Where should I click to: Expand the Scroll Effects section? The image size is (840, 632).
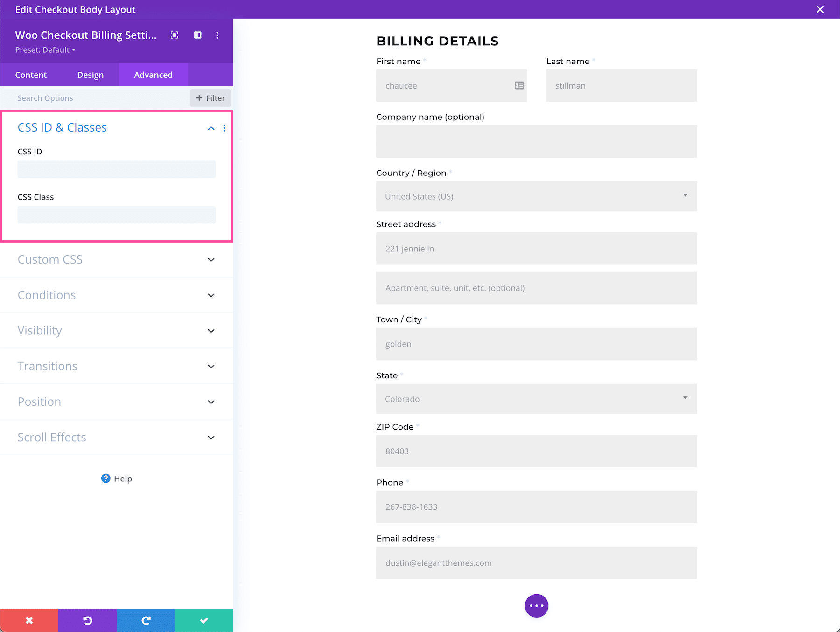coord(211,438)
